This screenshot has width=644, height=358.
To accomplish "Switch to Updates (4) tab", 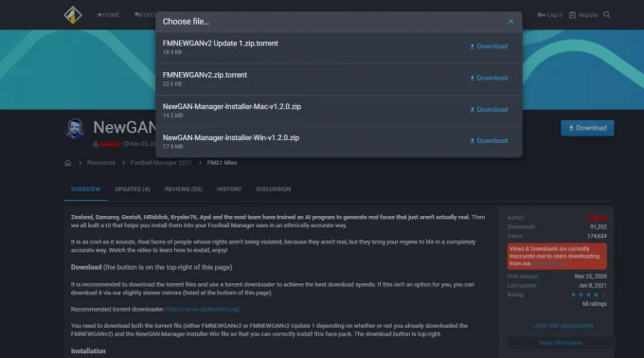I will coord(133,189).
